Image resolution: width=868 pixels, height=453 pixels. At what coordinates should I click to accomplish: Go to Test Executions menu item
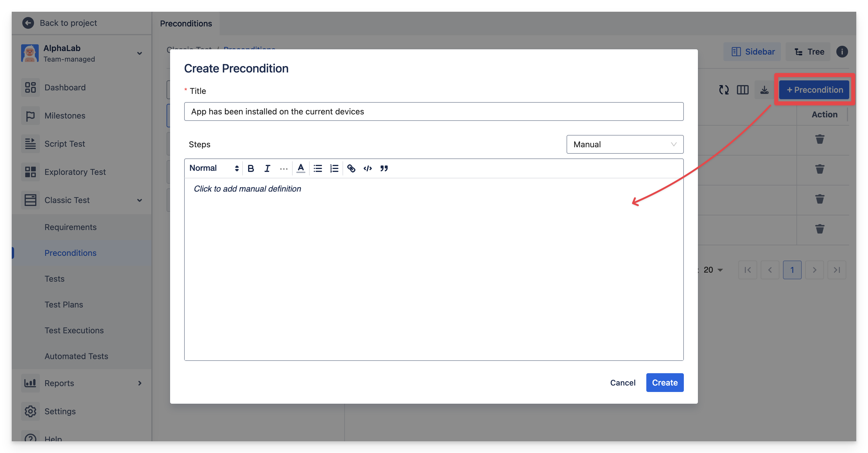[74, 330]
